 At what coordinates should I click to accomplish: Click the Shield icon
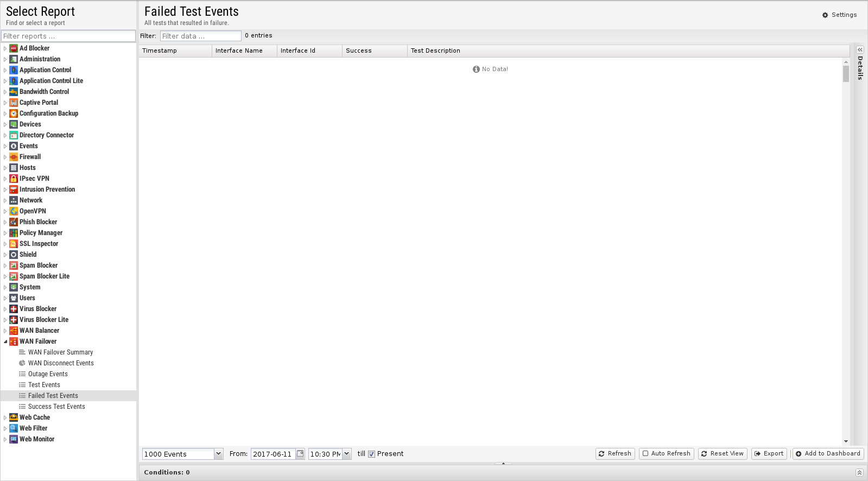coord(14,255)
